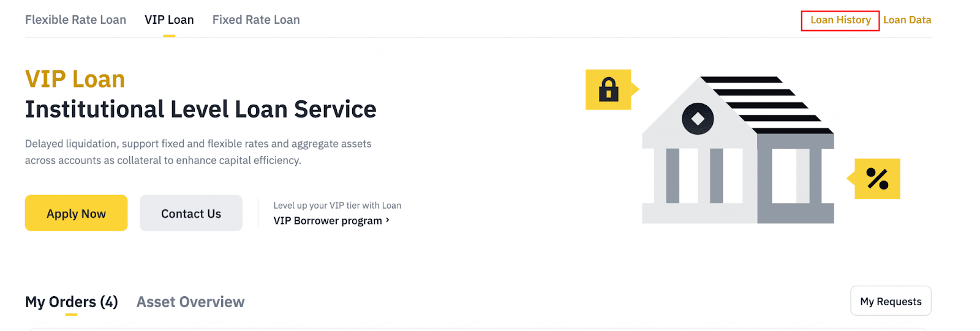Click the Institutional Level Loan Service headline

tap(200, 110)
